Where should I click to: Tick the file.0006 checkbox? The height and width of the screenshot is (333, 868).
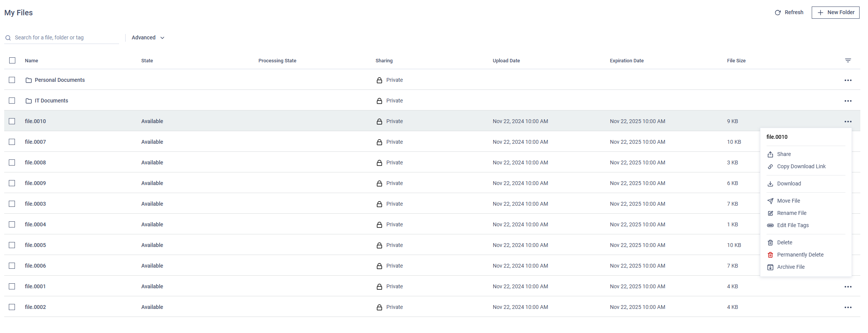point(12,266)
